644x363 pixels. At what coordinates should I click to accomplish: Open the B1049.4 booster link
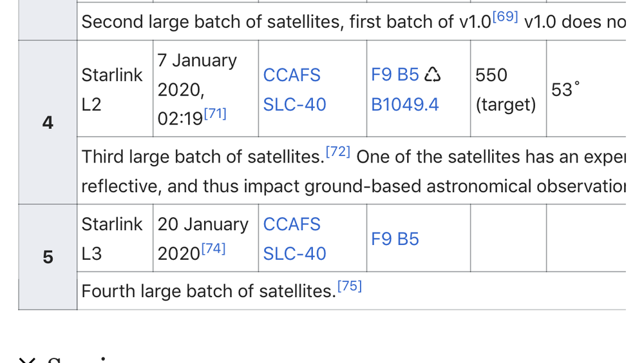(404, 104)
